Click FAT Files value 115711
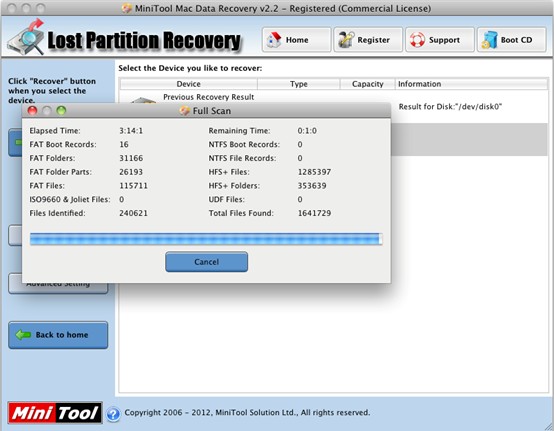Screen dimensions: 554x431 pos(133,186)
